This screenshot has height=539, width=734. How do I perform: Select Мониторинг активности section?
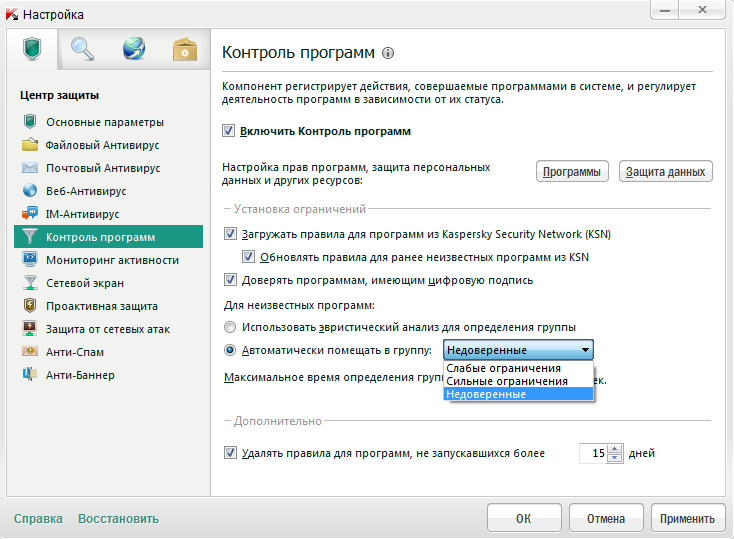point(112,260)
